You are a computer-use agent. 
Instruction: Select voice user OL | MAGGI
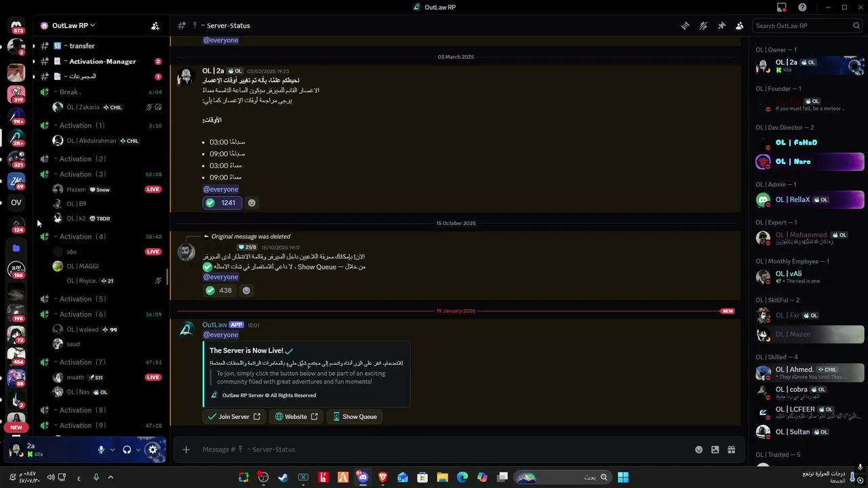coord(107,266)
